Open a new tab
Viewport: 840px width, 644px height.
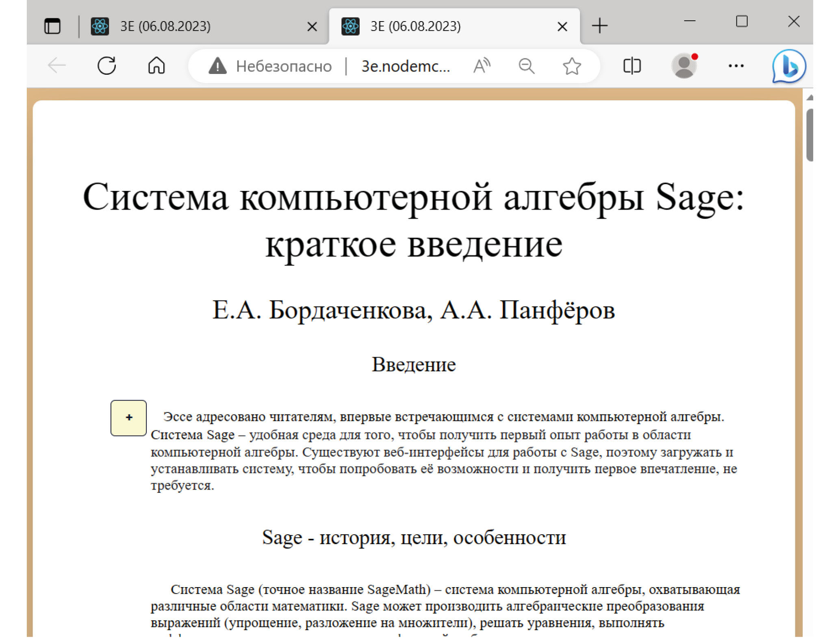coord(599,26)
